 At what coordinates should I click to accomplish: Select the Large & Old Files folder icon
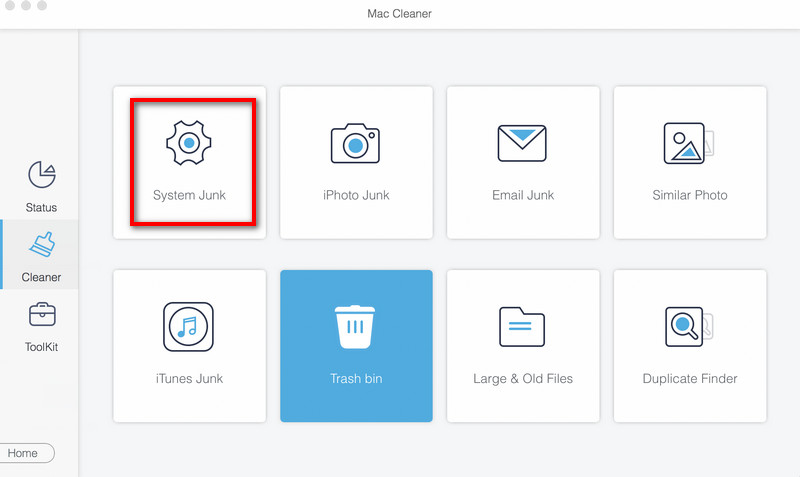[x=522, y=327]
